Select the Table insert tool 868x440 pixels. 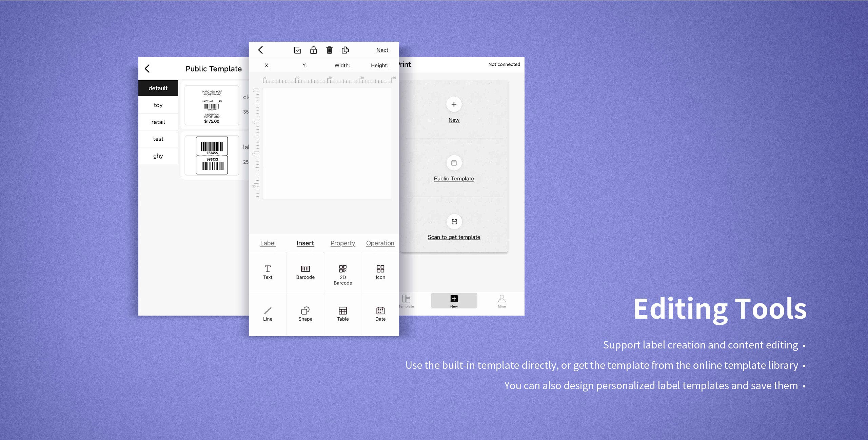(x=343, y=313)
